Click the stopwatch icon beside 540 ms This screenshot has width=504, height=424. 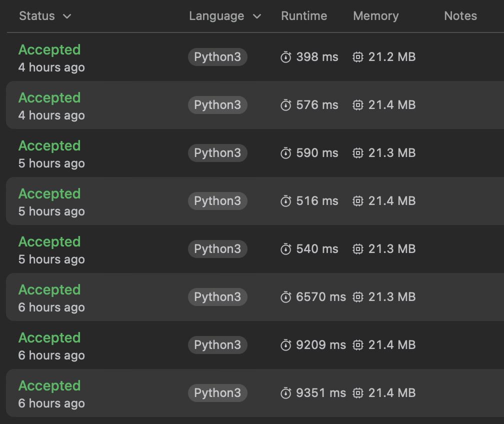[286, 249]
